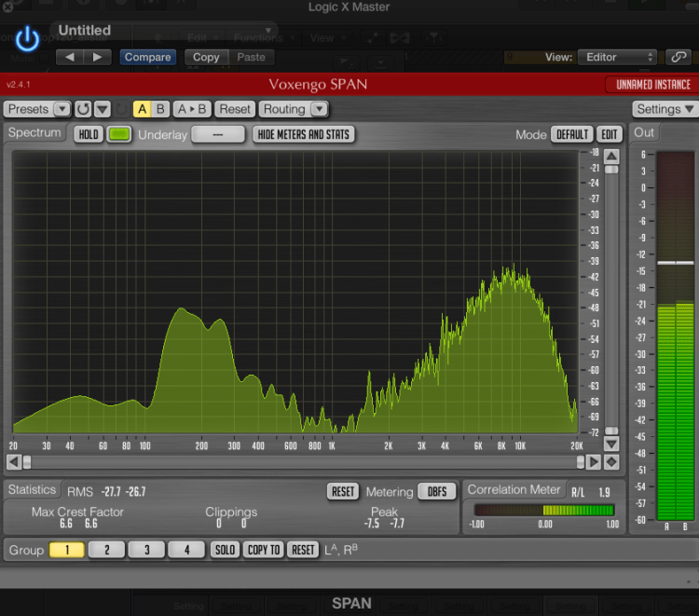Click the COPY TO button

(x=264, y=550)
